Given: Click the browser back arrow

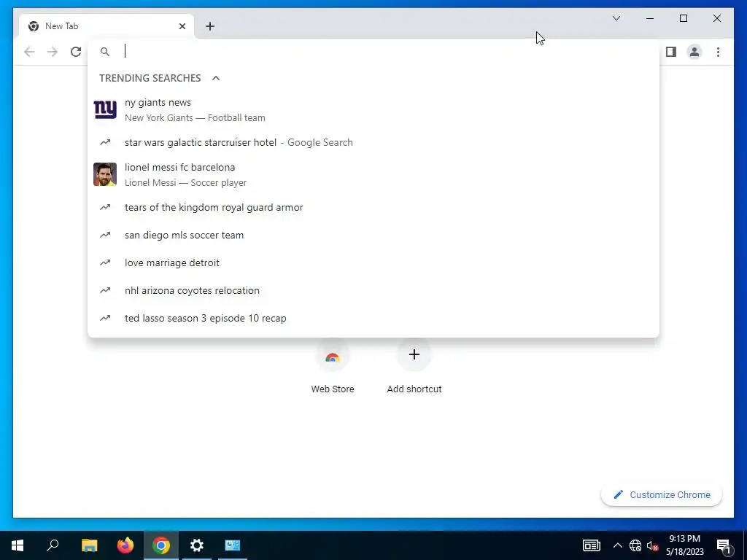Looking at the screenshot, I should coord(29,52).
